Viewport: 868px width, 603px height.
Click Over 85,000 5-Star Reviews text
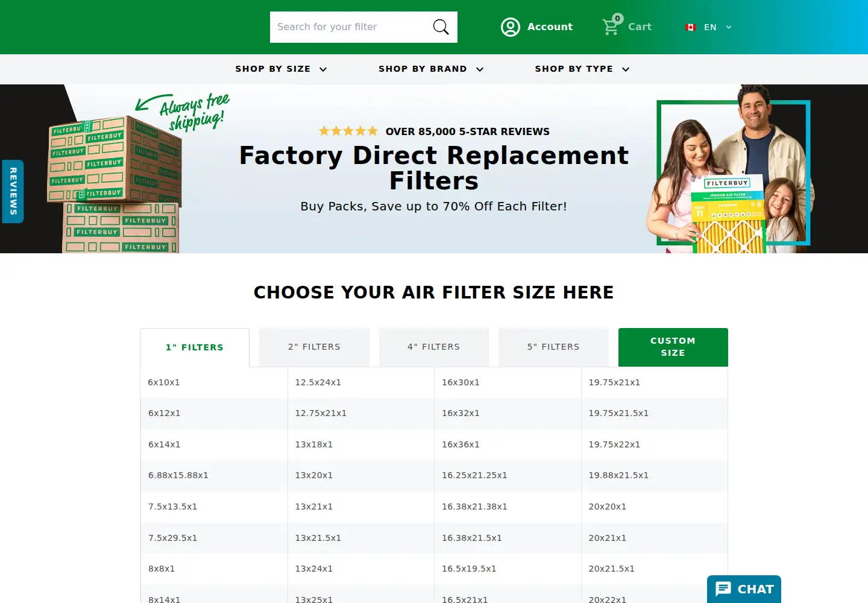pyautogui.click(x=468, y=131)
